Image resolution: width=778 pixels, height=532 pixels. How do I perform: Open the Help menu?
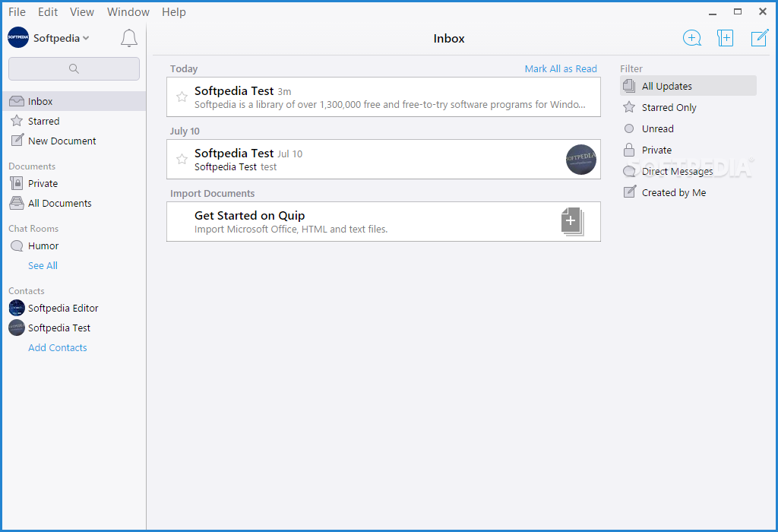point(174,12)
